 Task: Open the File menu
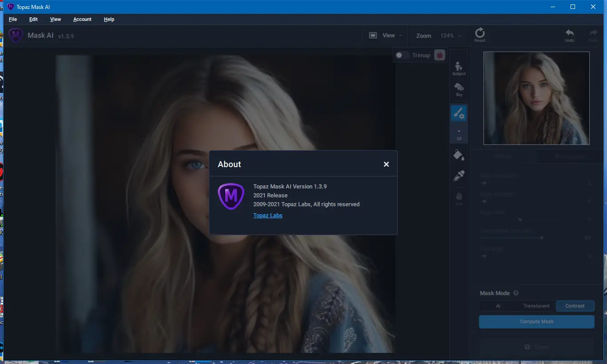click(x=13, y=19)
